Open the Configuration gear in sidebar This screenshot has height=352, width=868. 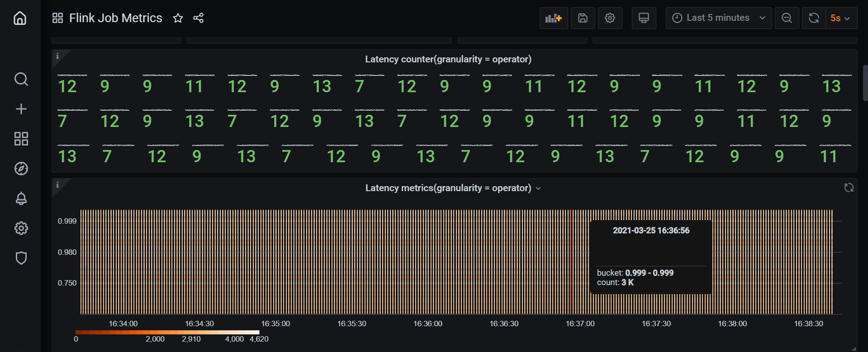pyautogui.click(x=21, y=228)
